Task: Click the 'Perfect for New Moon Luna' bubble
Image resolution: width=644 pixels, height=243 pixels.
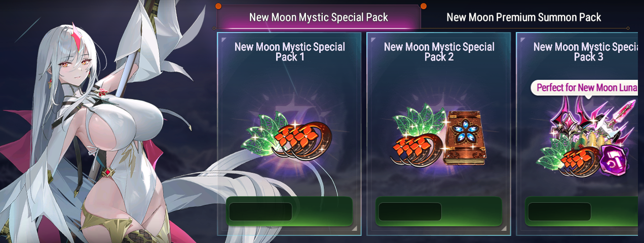Action: (x=584, y=88)
